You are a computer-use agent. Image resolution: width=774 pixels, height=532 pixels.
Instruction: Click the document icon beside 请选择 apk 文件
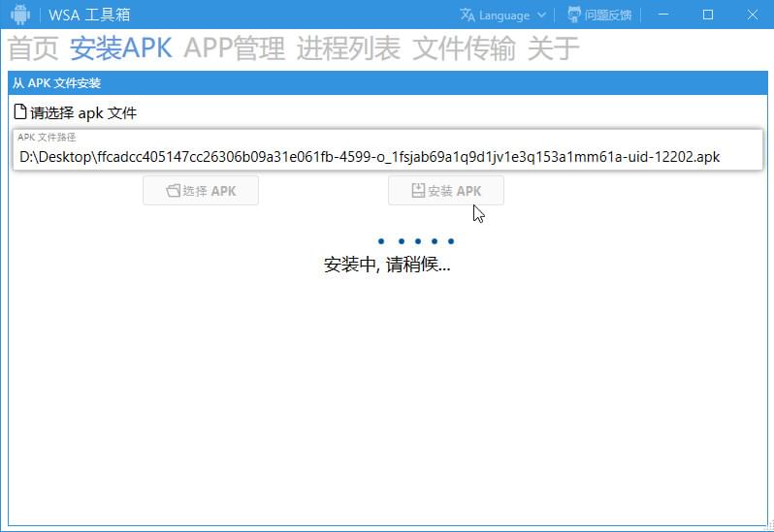coord(20,112)
